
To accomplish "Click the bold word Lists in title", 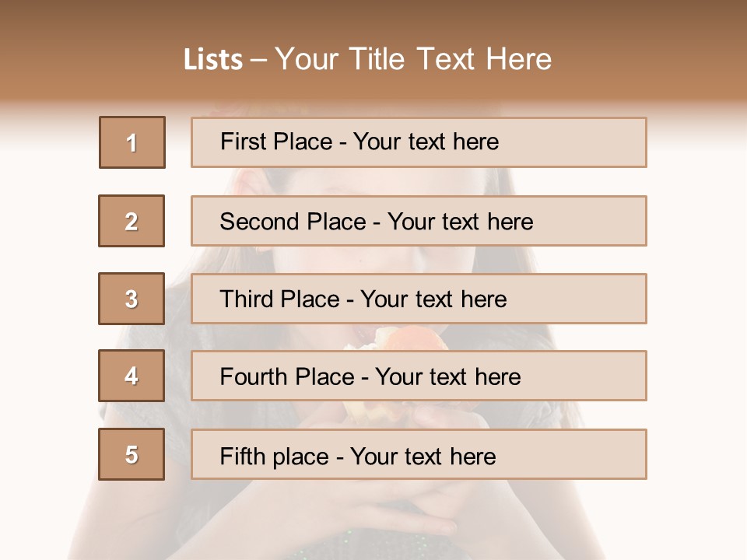I will [213, 60].
